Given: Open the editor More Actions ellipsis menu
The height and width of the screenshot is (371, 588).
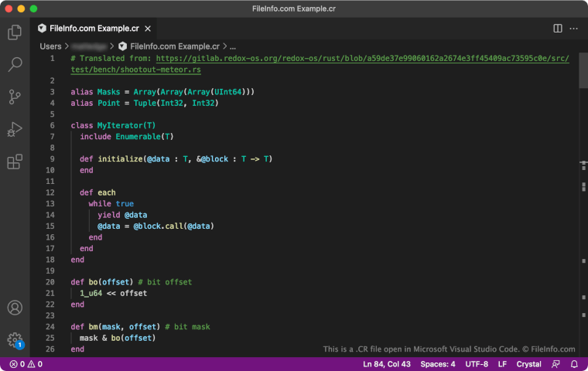Looking at the screenshot, I should point(574,29).
